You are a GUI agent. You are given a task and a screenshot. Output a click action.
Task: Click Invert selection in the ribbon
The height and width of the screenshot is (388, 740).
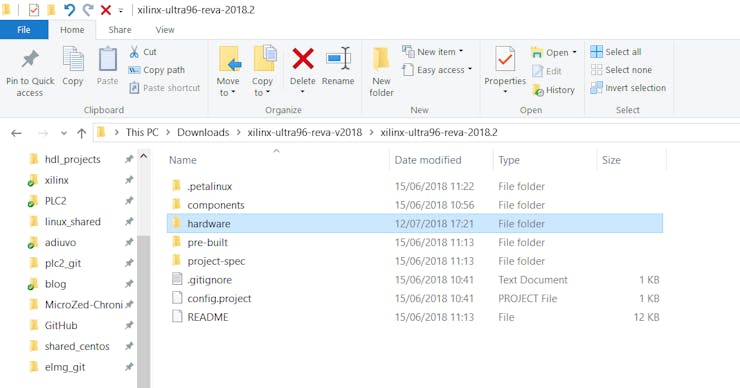(x=628, y=88)
